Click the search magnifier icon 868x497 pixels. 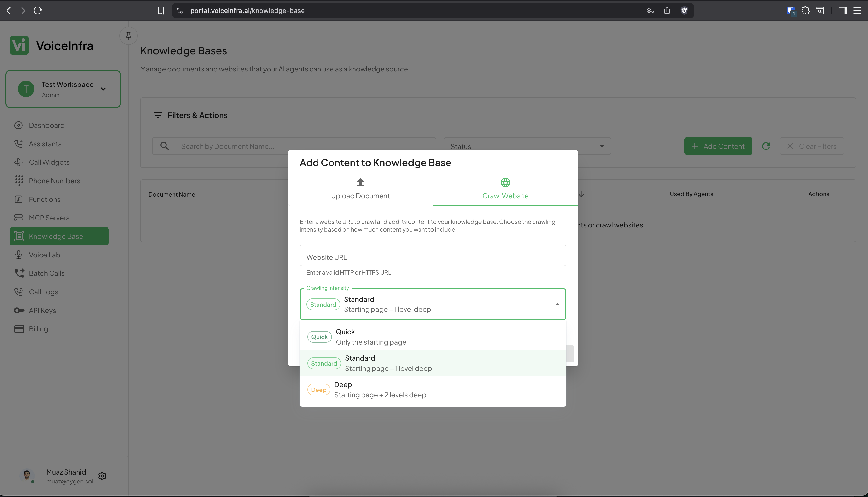[165, 146]
